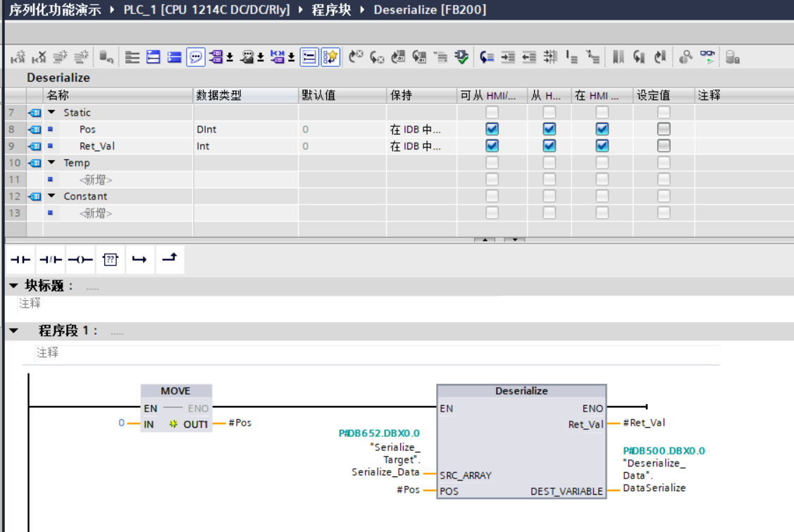Toggle the favorites star icon

coord(330,57)
